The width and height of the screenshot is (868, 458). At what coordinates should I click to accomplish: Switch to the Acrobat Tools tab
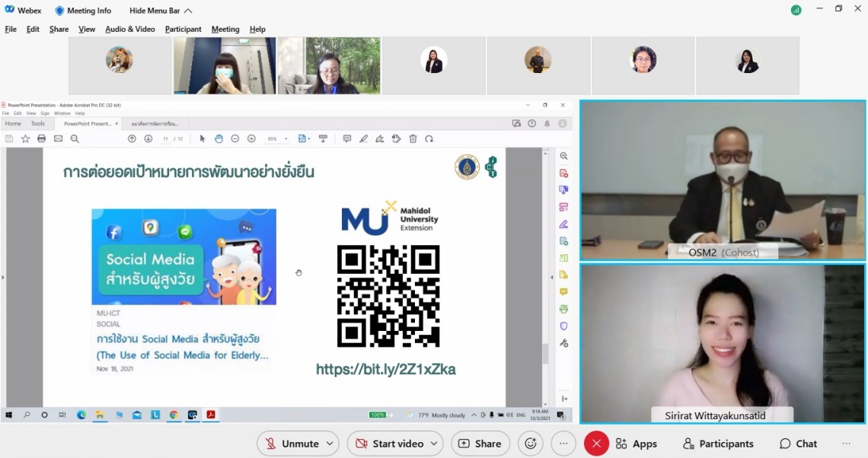(x=37, y=124)
